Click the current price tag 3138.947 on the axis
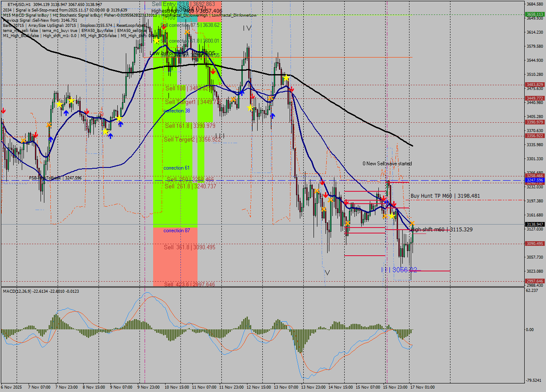546x392 pixels. click(534, 224)
